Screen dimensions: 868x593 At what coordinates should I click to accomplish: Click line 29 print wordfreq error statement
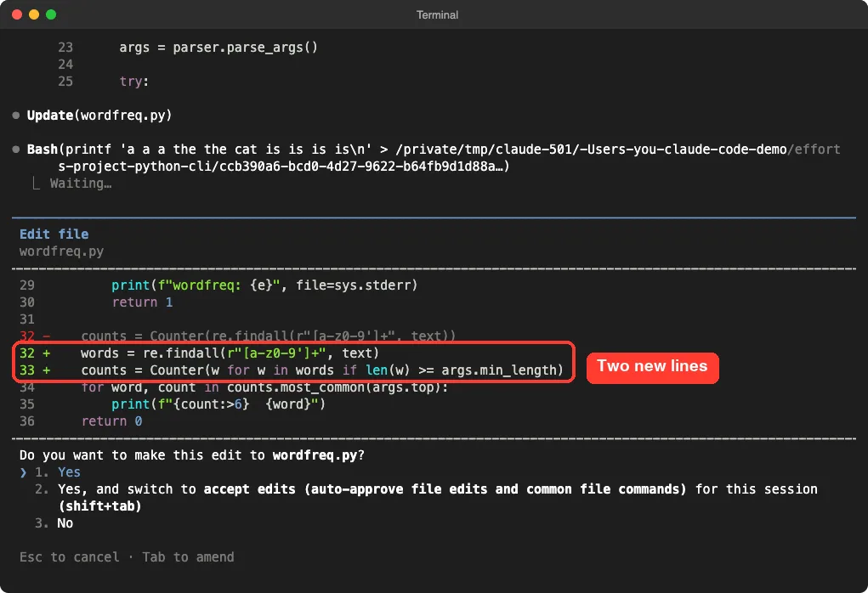click(218, 285)
